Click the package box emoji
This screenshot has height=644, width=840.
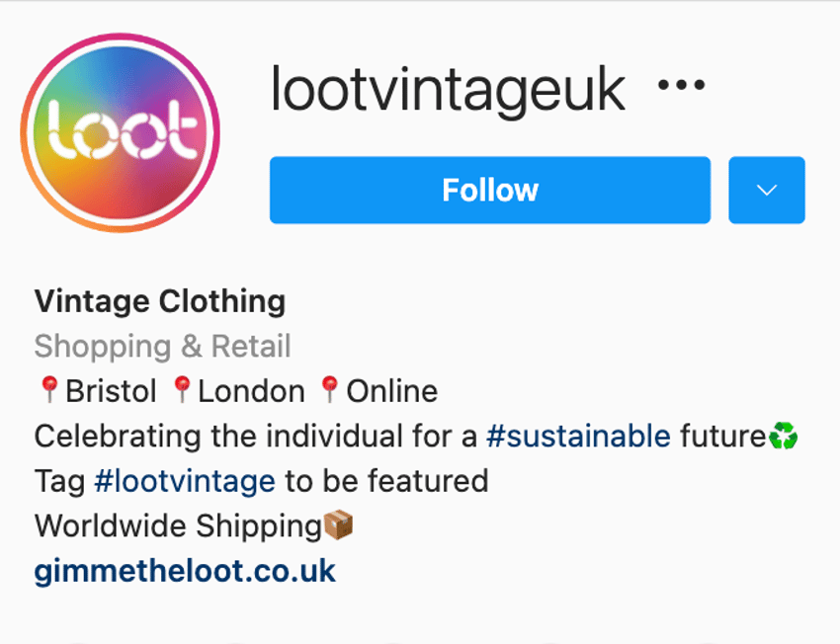339,524
